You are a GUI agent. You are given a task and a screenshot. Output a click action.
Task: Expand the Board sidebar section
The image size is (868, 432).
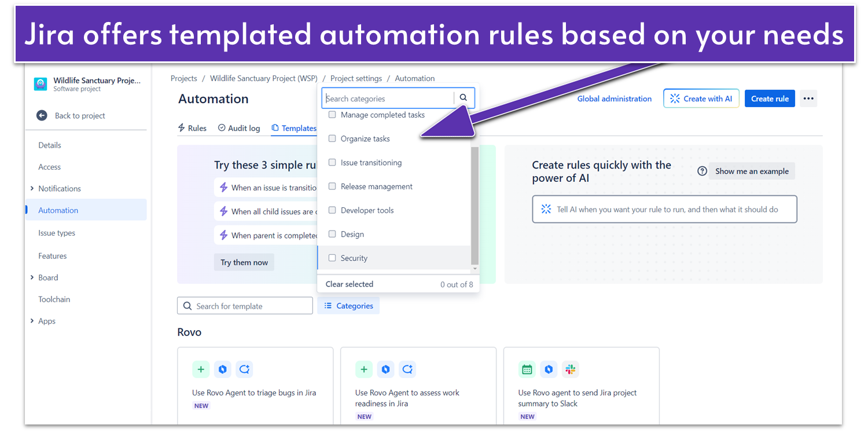click(x=32, y=277)
